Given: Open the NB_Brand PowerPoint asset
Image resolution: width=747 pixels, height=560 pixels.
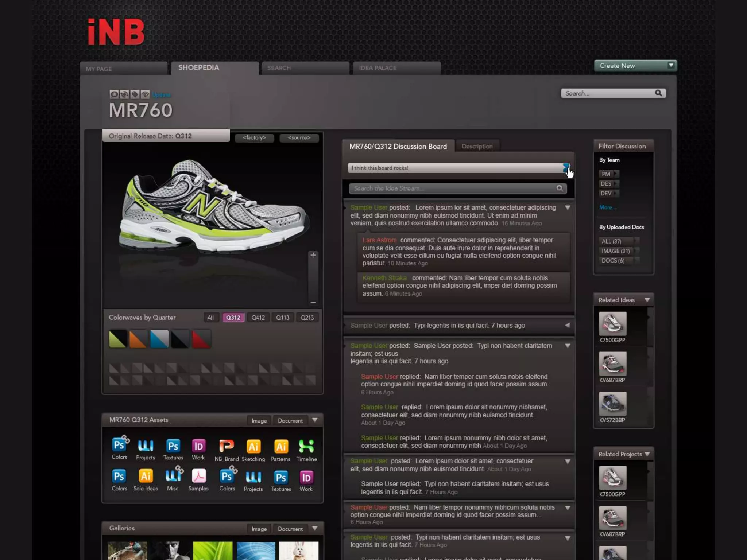Looking at the screenshot, I should [x=226, y=446].
